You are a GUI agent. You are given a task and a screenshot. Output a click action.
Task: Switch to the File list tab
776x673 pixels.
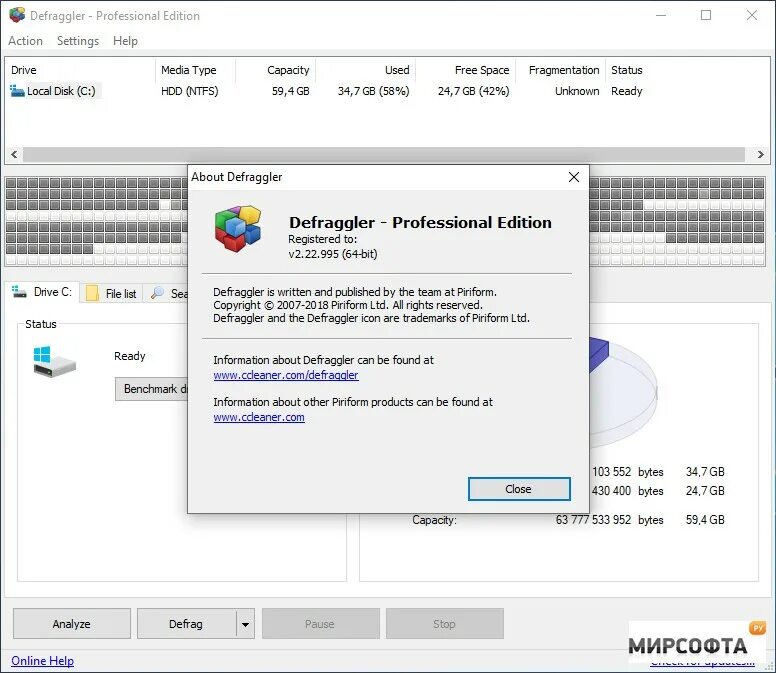click(x=112, y=293)
